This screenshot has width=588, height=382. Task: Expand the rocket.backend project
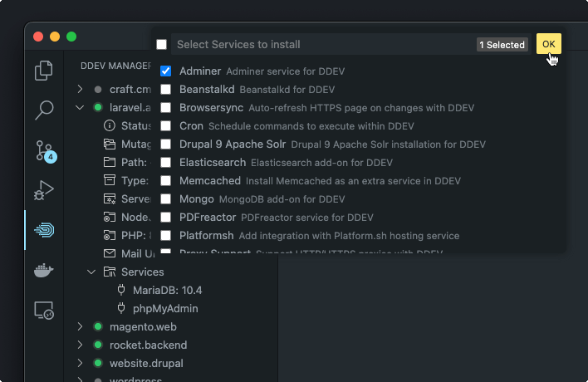pyautogui.click(x=80, y=345)
